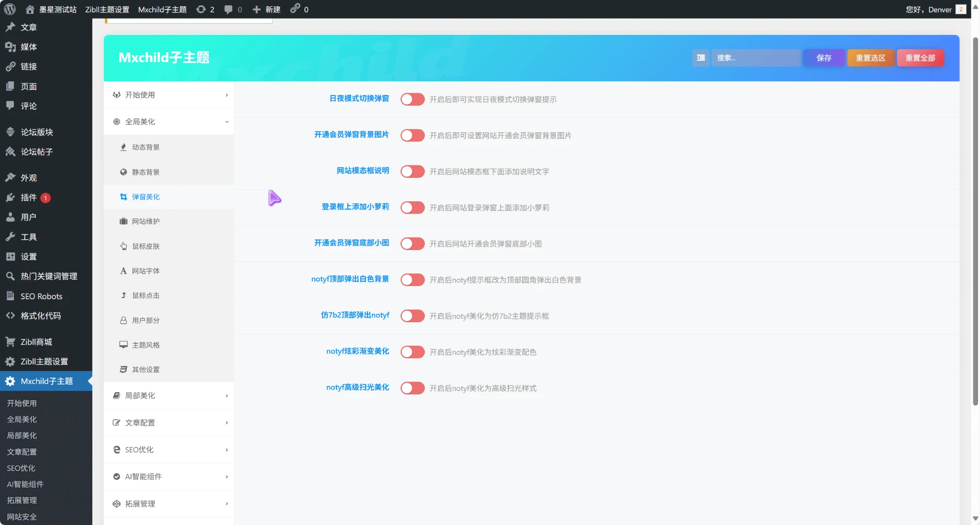
Task: Click the 保存 save button
Action: coord(824,58)
